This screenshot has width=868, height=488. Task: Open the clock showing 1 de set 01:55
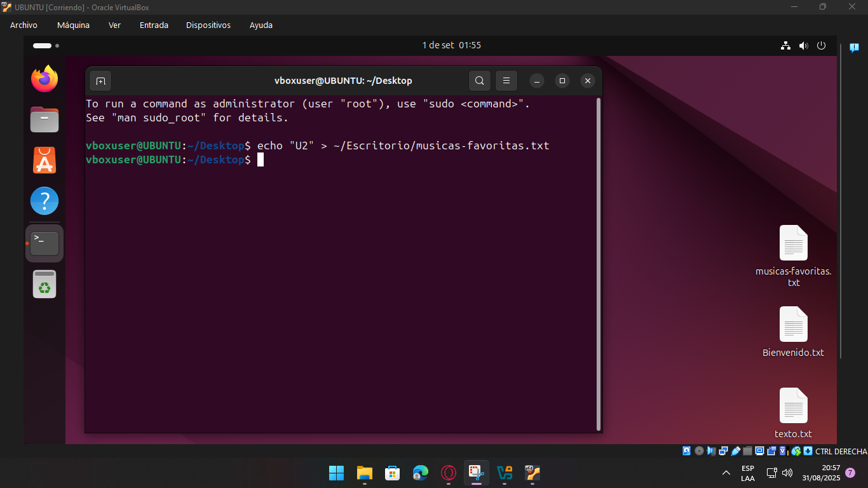pos(451,45)
